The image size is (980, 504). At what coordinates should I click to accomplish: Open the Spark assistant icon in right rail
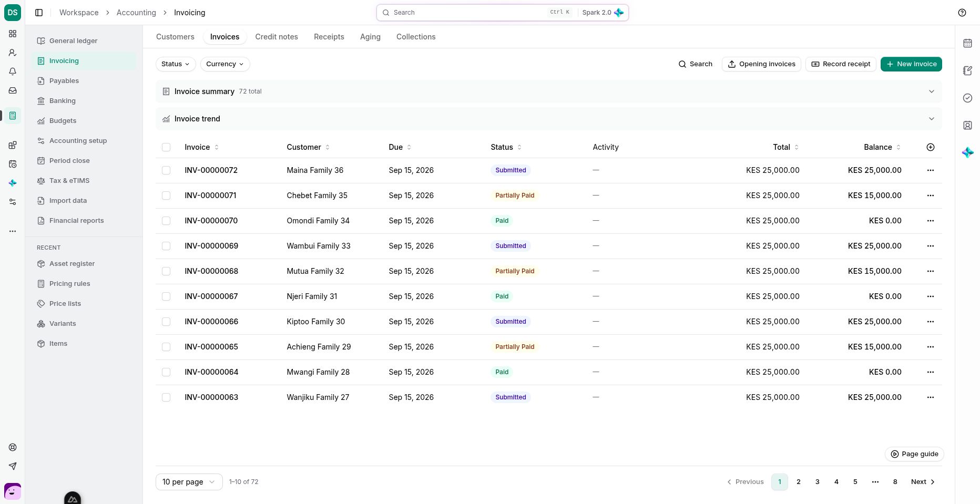tap(967, 152)
